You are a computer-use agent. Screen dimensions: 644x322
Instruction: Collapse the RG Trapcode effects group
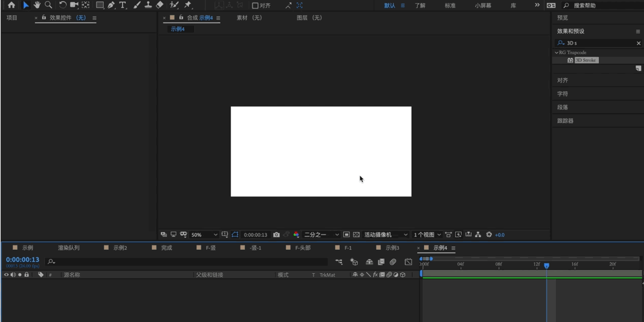click(x=556, y=52)
